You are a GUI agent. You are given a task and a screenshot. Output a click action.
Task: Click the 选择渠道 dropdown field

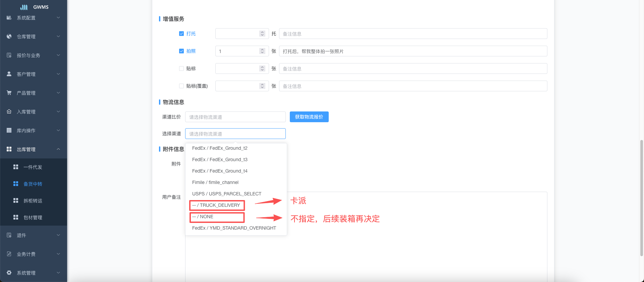pos(235,134)
